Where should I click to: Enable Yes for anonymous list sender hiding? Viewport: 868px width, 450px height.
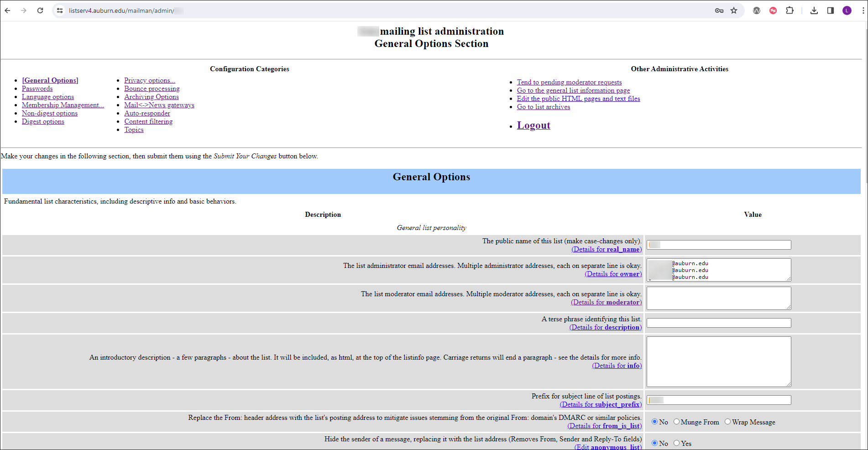coord(677,443)
